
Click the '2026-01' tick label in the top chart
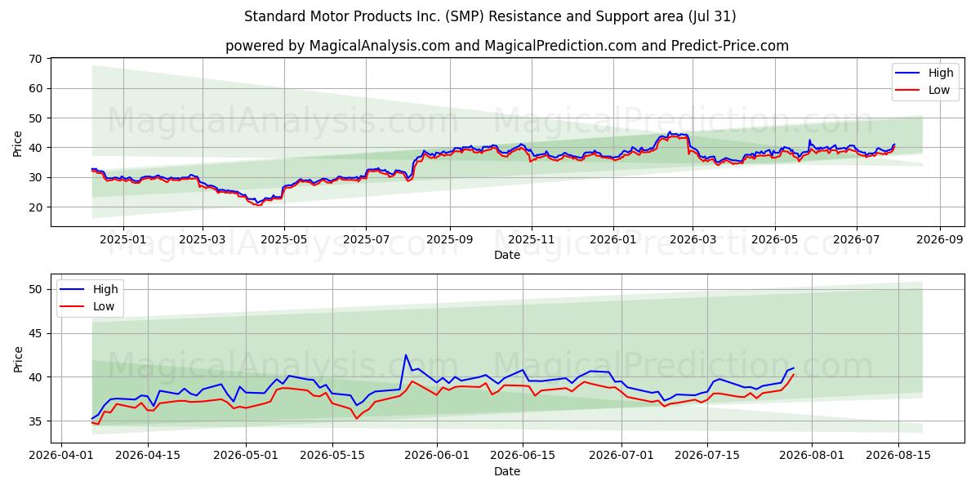coord(612,241)
